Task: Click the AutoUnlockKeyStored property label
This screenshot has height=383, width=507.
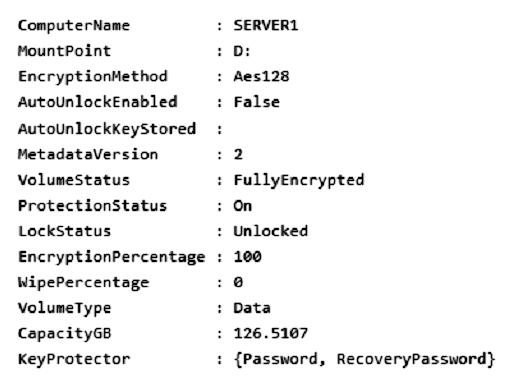Action: [107, 129]
